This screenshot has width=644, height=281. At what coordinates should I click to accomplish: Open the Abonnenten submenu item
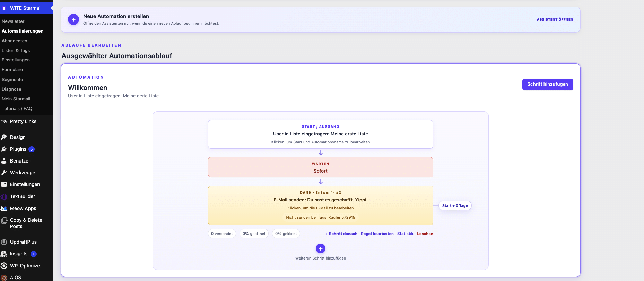point(15,41)
